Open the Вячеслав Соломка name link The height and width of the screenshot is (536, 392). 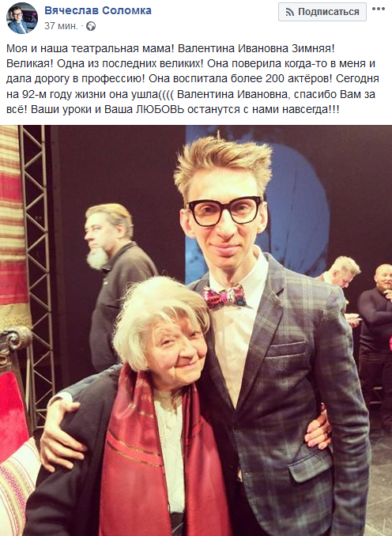[98, 10]
